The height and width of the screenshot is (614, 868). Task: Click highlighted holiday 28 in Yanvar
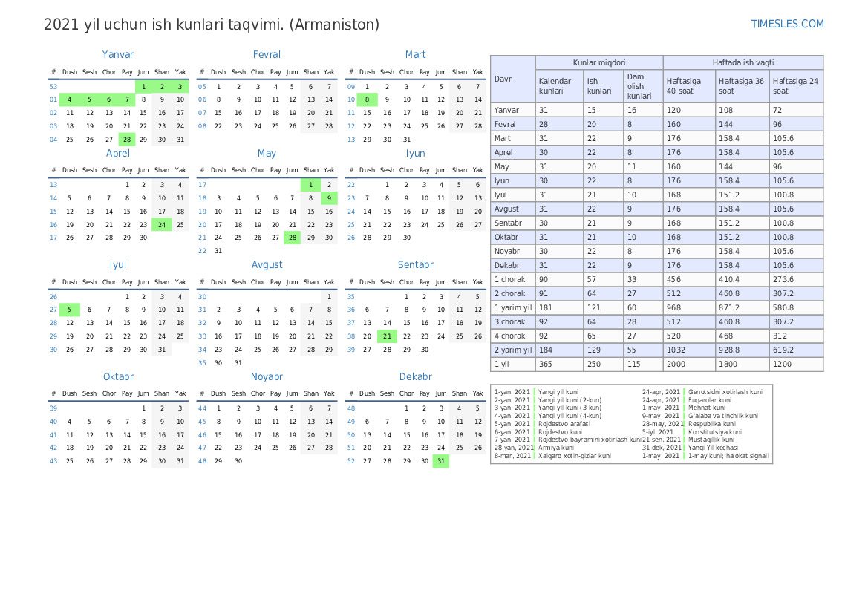(x=127, y=140)
